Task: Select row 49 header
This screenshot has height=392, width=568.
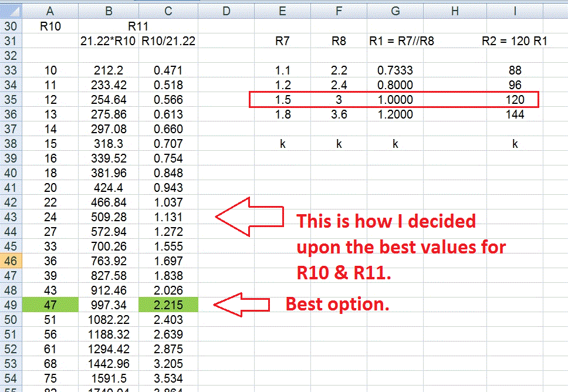Action: [x=11, y=305]
